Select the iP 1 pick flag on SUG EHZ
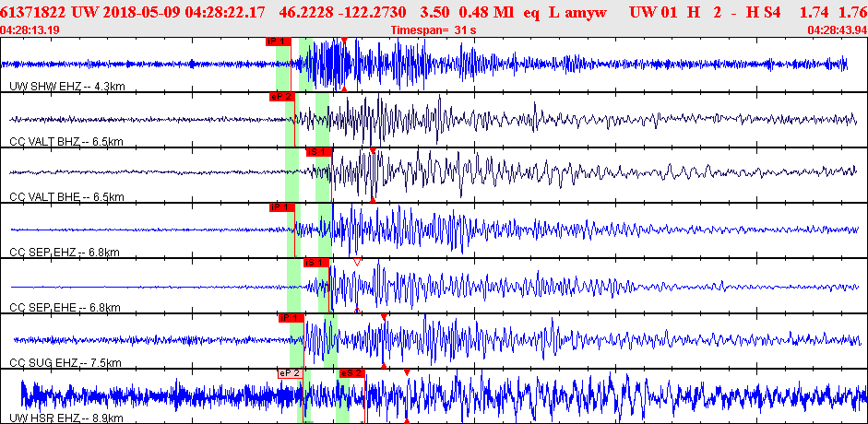868x424 pixels. (x=291, y=318)
